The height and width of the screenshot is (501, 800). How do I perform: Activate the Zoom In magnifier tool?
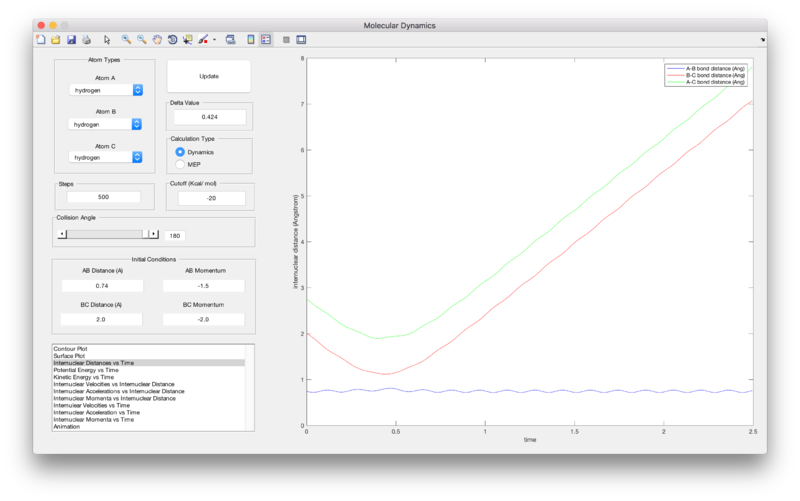pyautogui.click(x=126, y=39)
